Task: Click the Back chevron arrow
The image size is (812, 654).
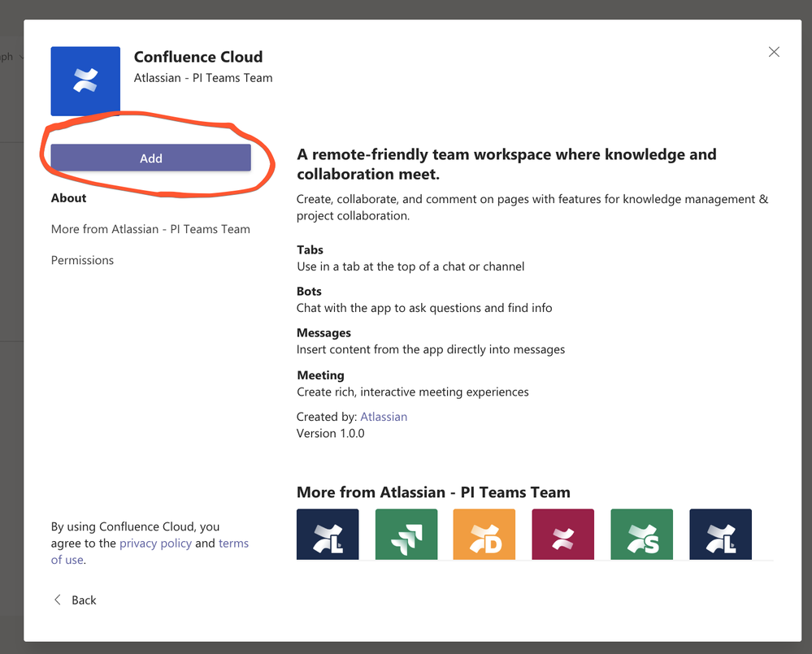Action: click(x=58, y=600)
